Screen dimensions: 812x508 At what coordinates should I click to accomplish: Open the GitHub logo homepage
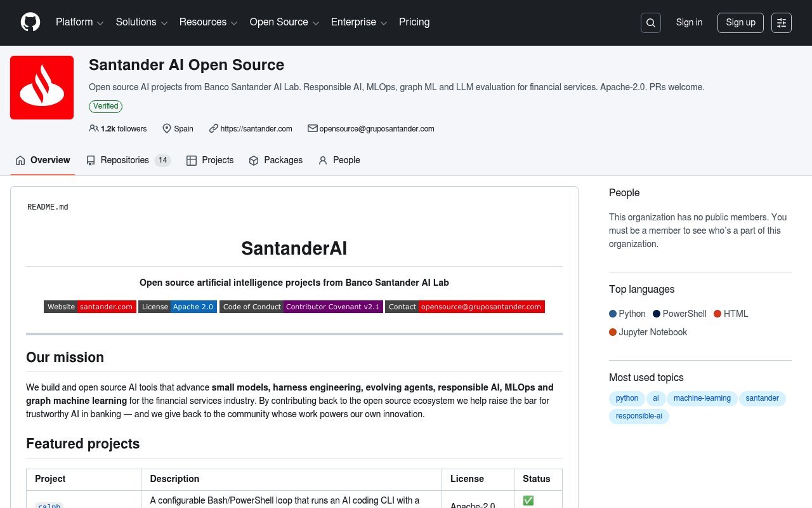coord(30,22)
